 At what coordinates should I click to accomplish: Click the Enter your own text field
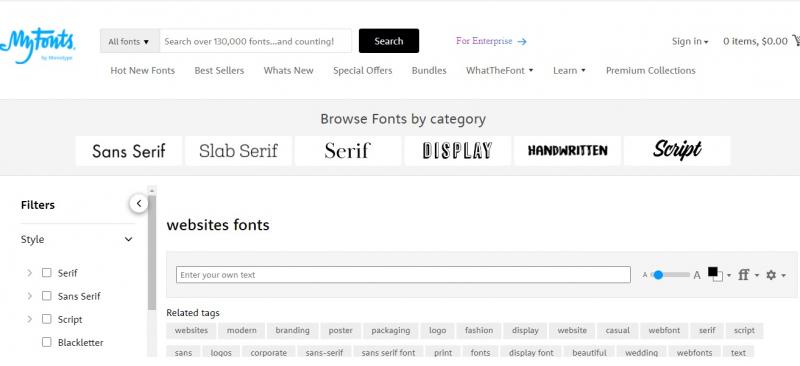[403, 275]
